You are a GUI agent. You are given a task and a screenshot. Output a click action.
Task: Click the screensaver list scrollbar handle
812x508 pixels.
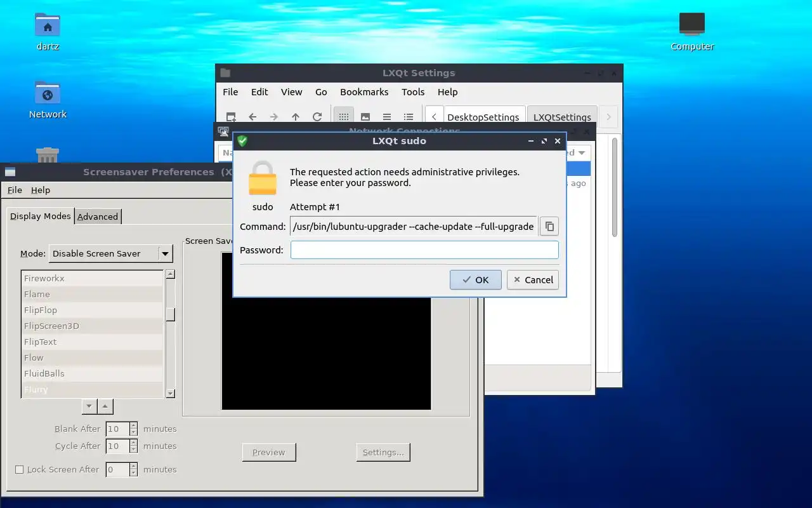tap(170, 314)
